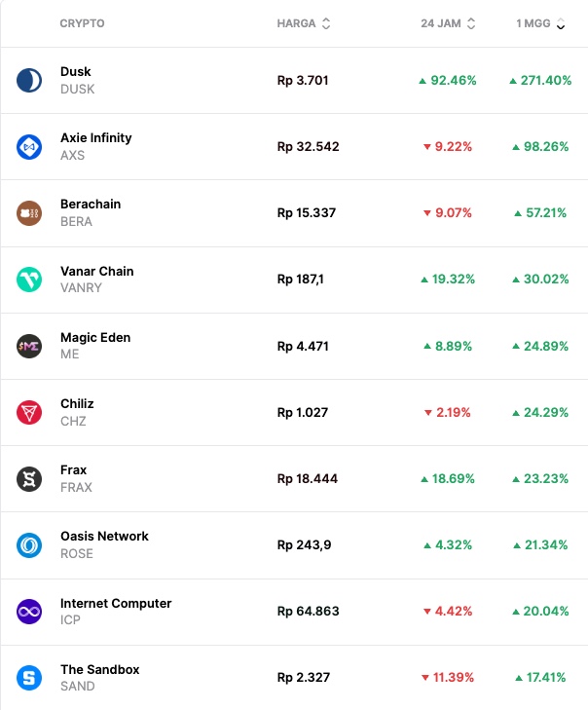Click the Dusk coin logo icon
This screenshot has width=588, height=710.
[29, 80]
